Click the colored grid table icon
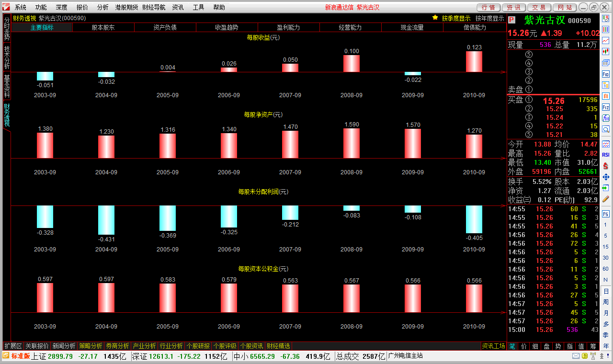Screen dimensions: 613x364 [x=606, y=29]
